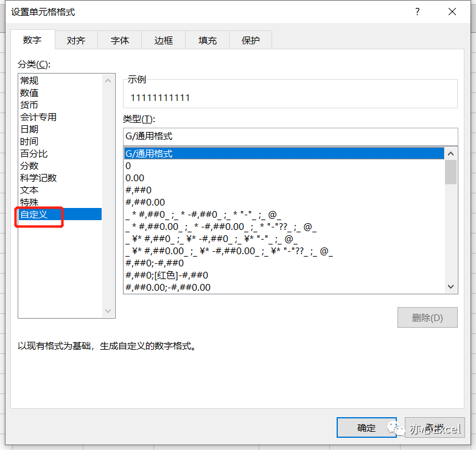Choose 特殊 category
The image size is (476, 450).
click(60, 202)
